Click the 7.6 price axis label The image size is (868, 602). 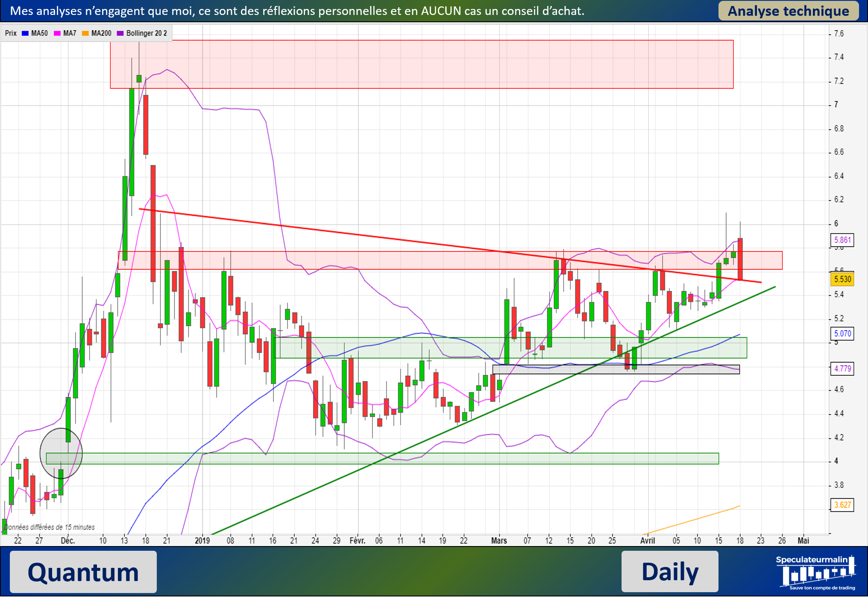[x=839, y=34]
